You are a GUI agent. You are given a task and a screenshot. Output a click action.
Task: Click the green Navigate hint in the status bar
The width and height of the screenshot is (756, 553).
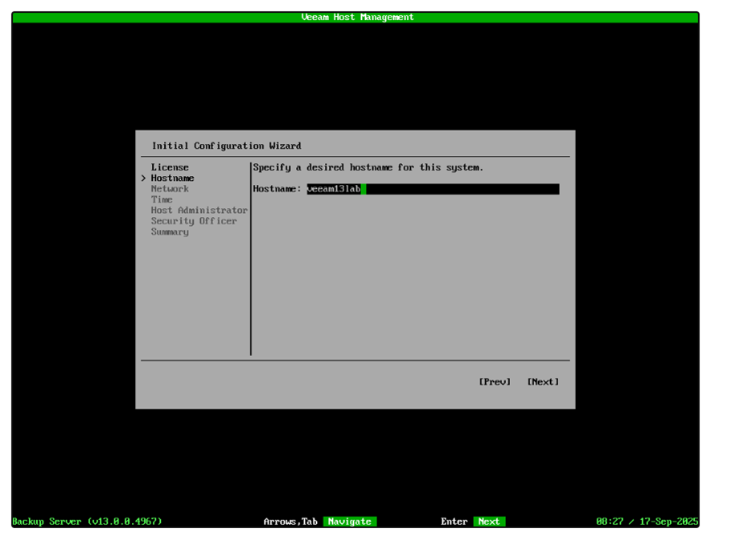[x=349, y=522]
